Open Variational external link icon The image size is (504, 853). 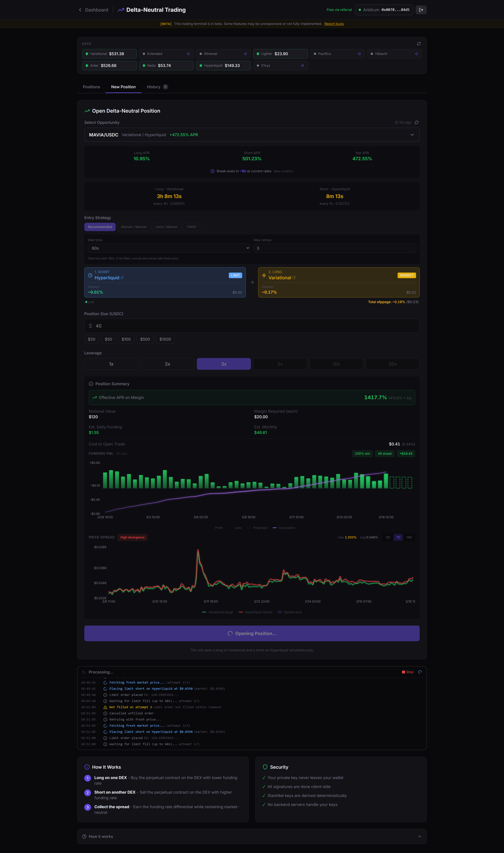pos(294,278)
